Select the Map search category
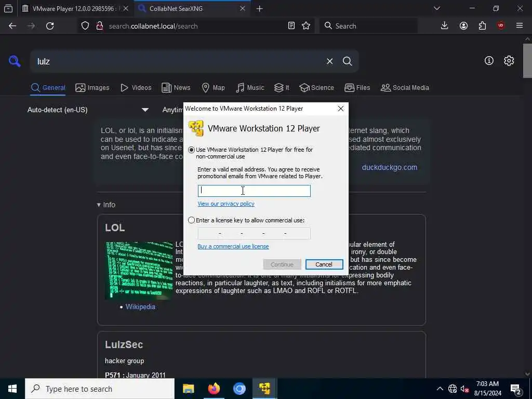The width and height of the screenshot is (532, 399). pyautogui.click(x=213, y=87)
